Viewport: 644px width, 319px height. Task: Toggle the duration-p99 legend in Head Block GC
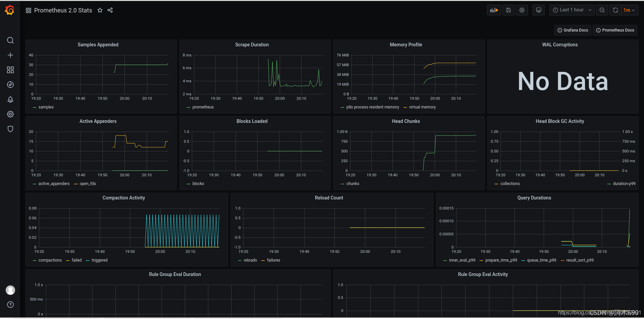(x=624, y=184)
